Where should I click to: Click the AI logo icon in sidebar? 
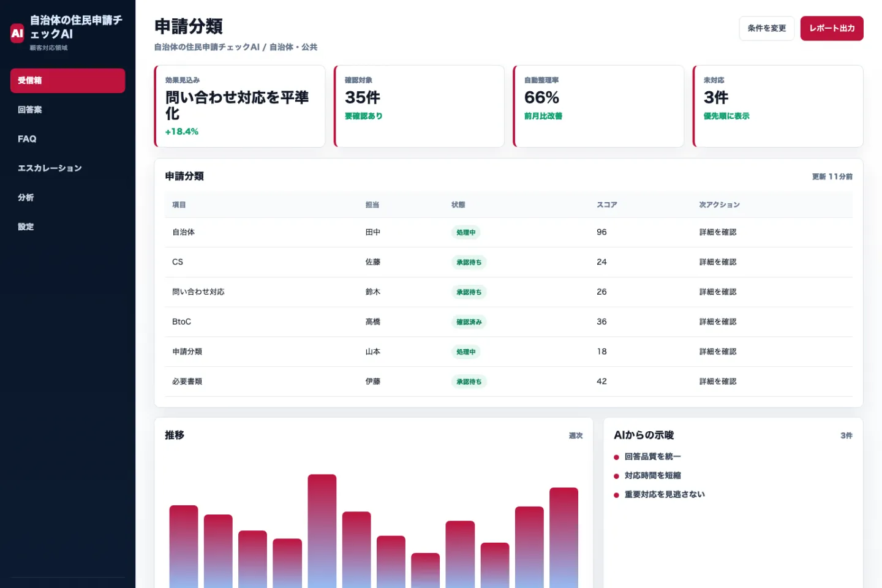click(17, 33)
